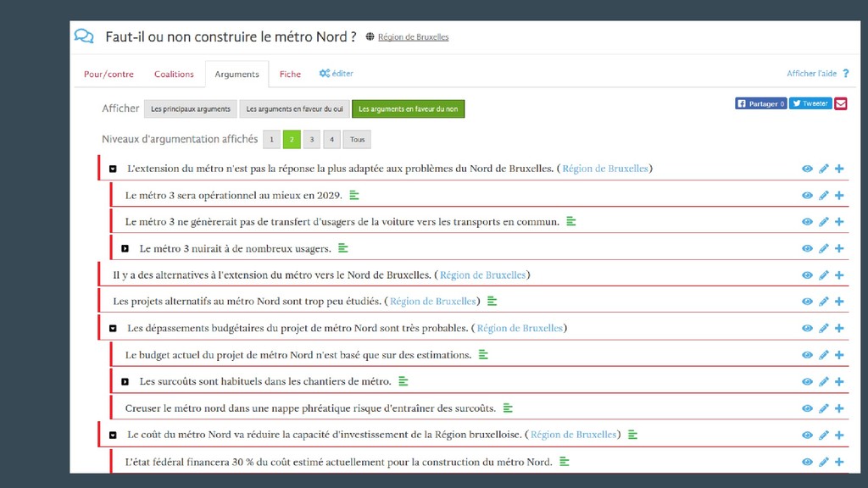
Task: Click the help question mark icon
Action: [x=846, y=73]
